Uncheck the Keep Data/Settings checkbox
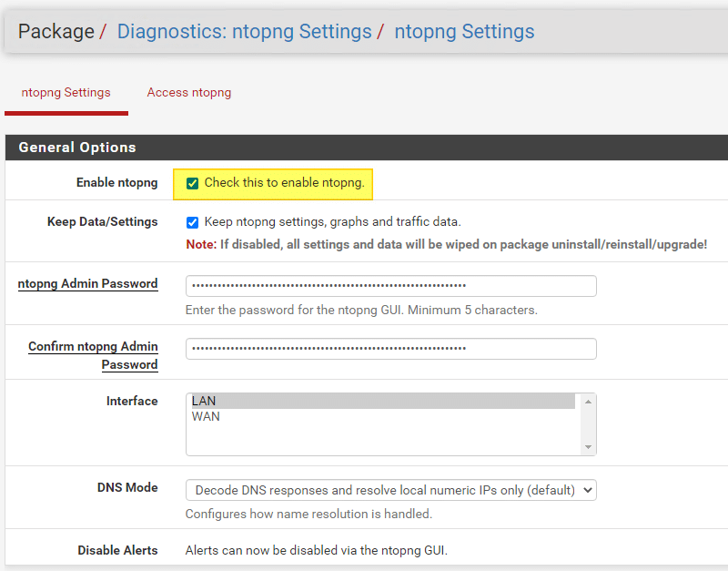 (x=192, y=222)
